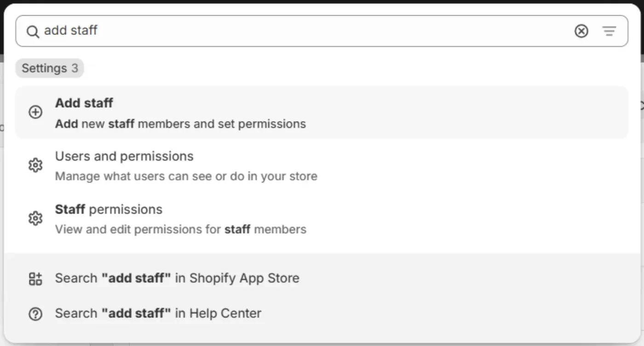Search "add staff" in Help Center
Screen dimensions: 644x346
pos(158,313)
